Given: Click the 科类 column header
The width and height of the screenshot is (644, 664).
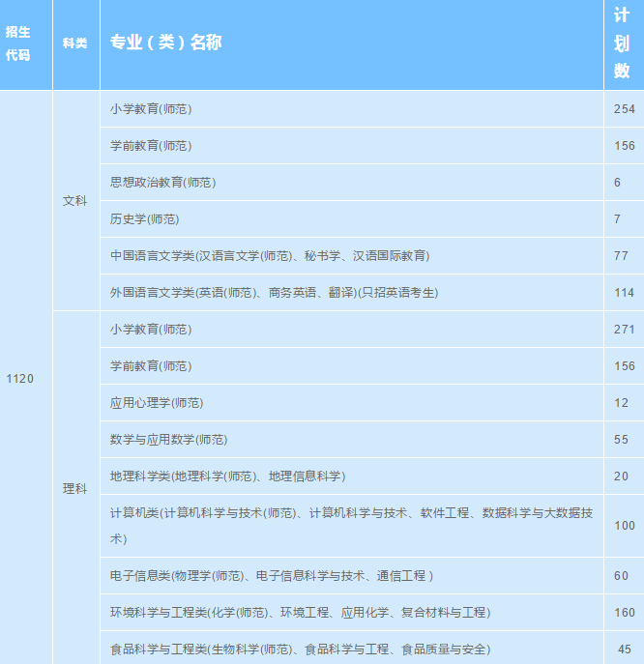Looking at the screenshot, I should [74, 43].
